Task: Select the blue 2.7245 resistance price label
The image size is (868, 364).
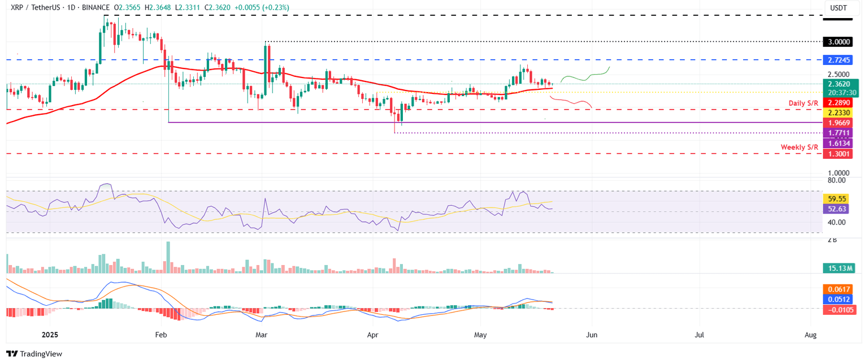Action: point(839,59)
